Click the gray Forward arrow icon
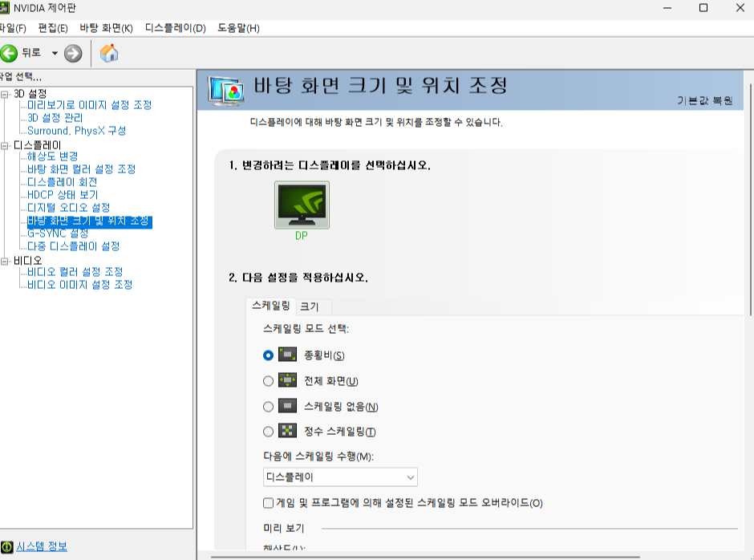The image size is (754, 560). click(73, 54)
